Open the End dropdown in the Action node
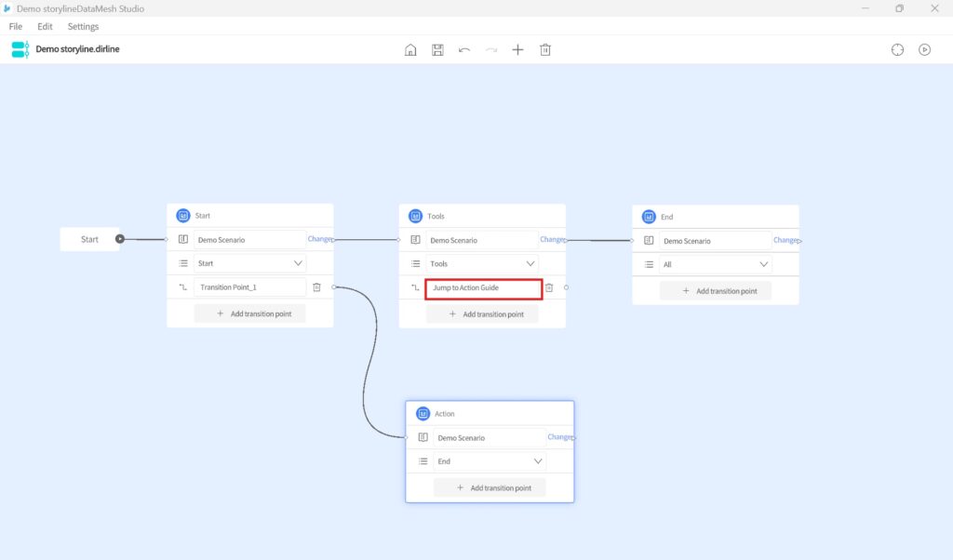953x560 pixels. [x=538, y=461]
